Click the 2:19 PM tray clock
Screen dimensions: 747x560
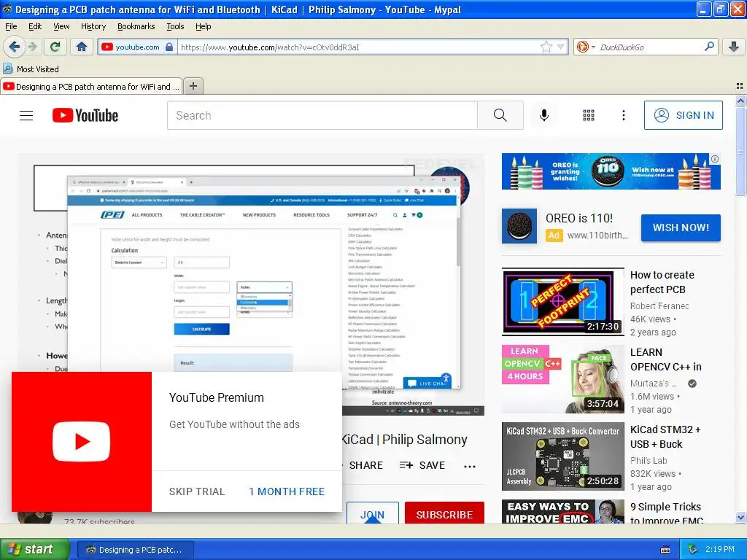click(x=719, y=550)
